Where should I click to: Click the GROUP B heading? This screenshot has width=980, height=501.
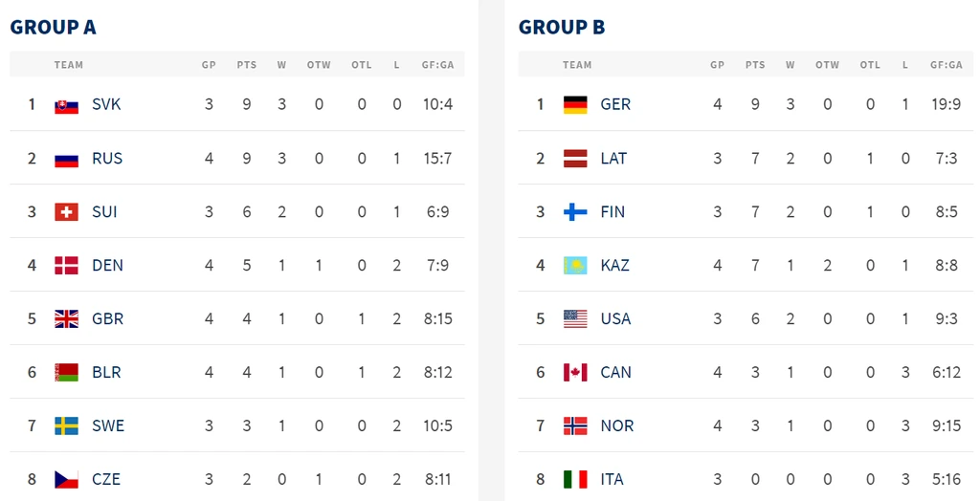tap(562, 28)
